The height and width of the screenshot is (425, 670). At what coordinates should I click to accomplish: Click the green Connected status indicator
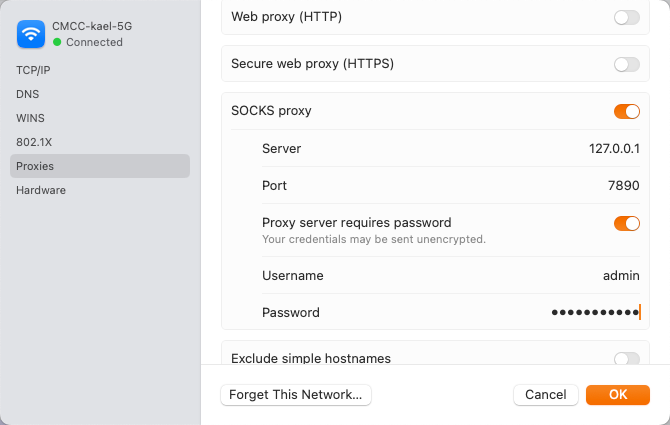point(58,43)
